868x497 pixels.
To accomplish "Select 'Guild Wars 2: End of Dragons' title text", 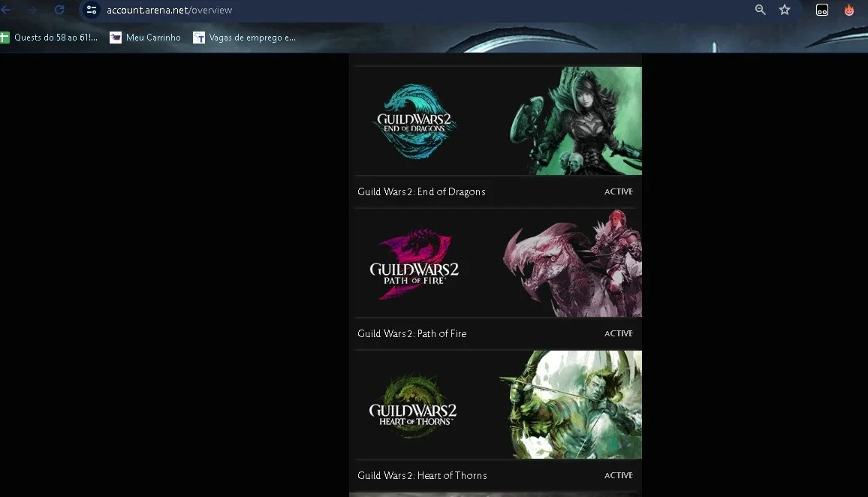I will tap(421, 191).
